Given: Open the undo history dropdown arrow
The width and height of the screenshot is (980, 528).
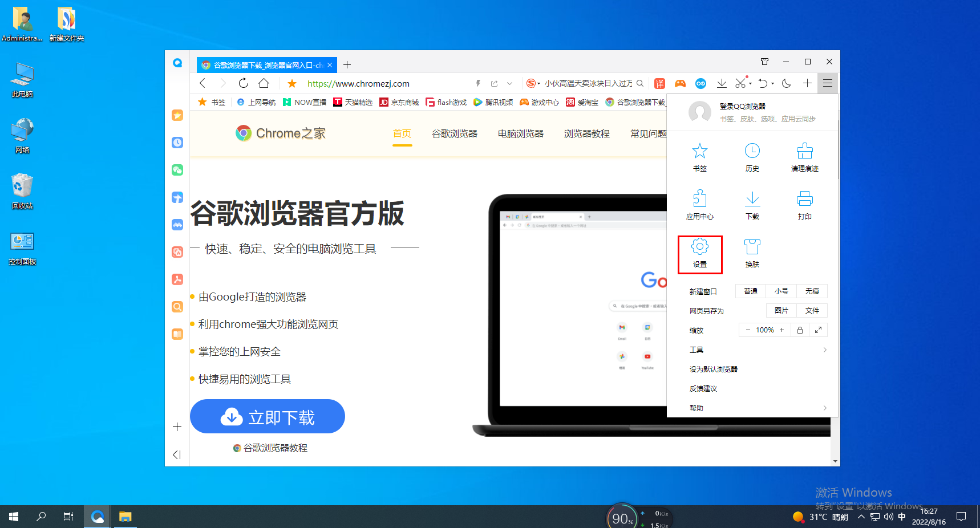Looking at the screenshot, I should (773, 83).
